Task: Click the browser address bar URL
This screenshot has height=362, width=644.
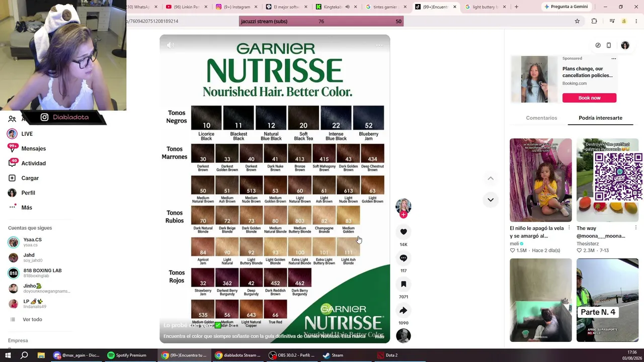Action: pyautogui.click(x=152, y=21)
